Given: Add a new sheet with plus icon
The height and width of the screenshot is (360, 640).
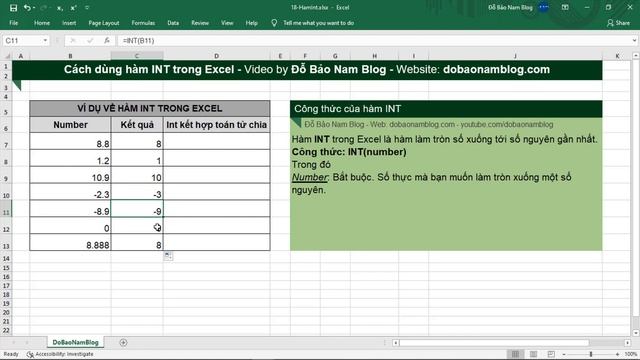Looking at the screenshot, I should pos(123,342).
